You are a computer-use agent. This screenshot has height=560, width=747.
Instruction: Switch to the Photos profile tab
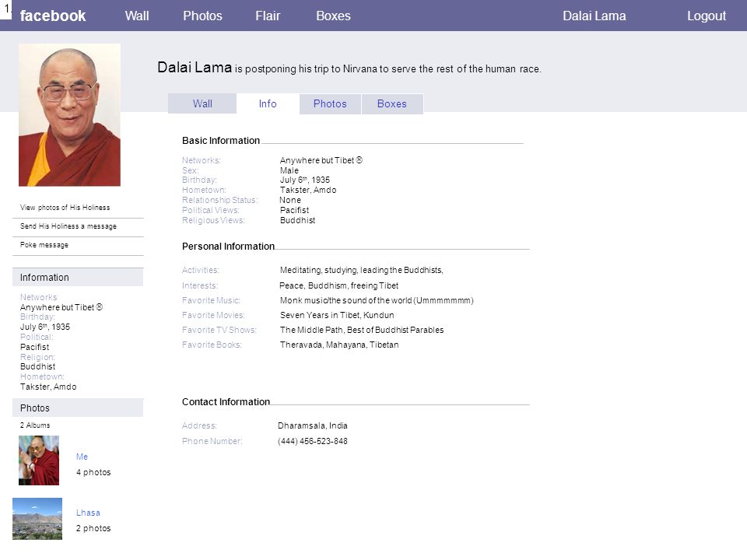click(330, 103)
